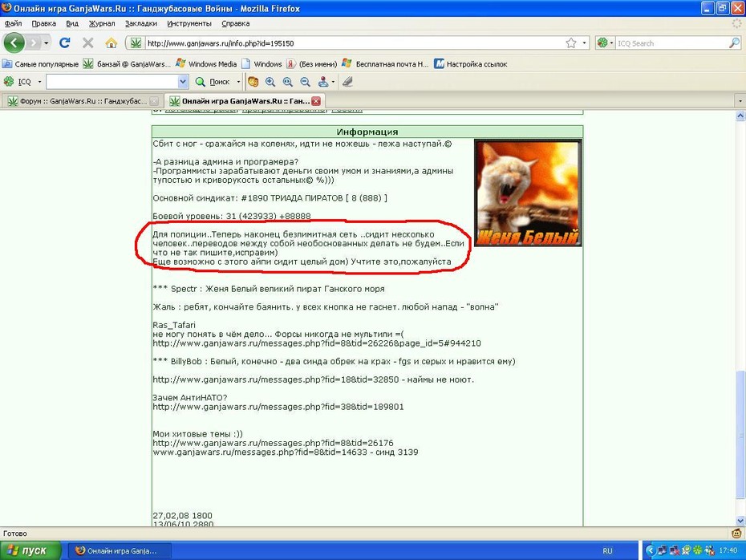Screen dimensions: 746x560
Task: Open the Файл menu
Action: pyautogui.click(x=14, y=23)
